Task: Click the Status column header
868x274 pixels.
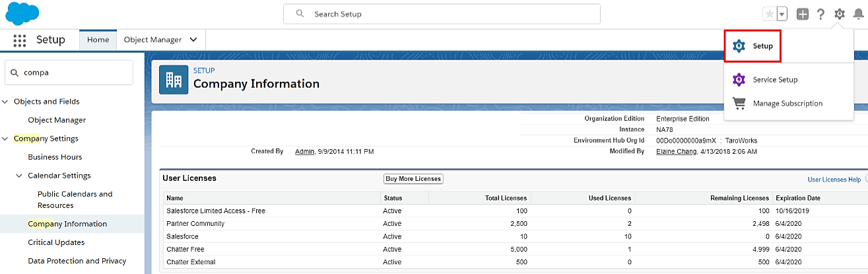Action: pos(392,198)
